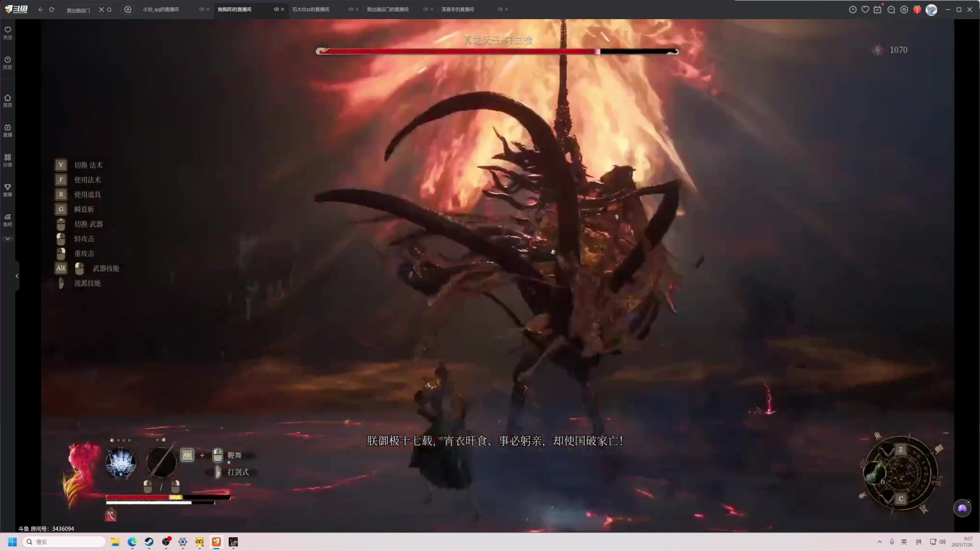Switch input language via 英 indicator
980x551 pixels.
pos(904,542)
